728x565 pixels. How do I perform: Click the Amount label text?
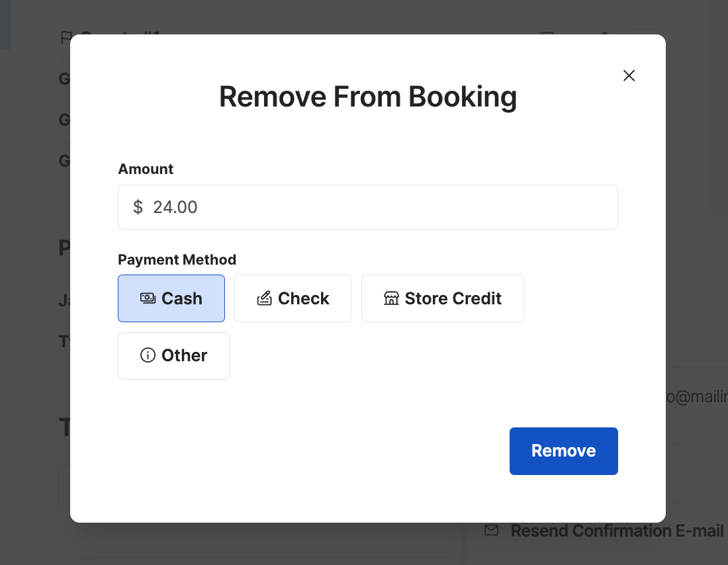click(x=146, y=169)
